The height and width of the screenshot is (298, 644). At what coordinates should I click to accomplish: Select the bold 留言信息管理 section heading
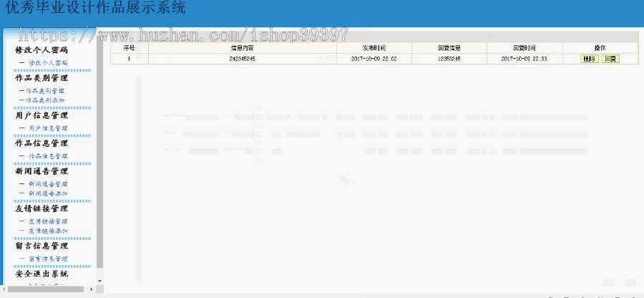[42, 246]
